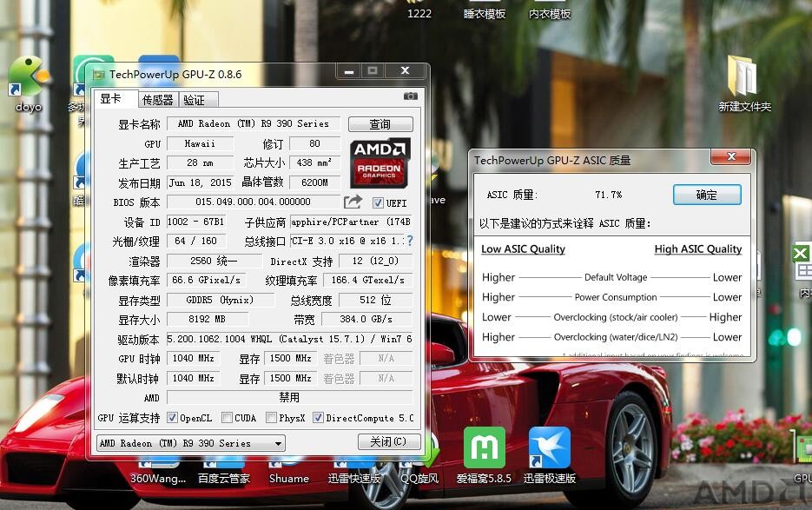Viewport: 812px width, 510px height.
Task: Click the GPU-Z screenshot camera icon
Action: pyautogui.click(x=410, y=96)
